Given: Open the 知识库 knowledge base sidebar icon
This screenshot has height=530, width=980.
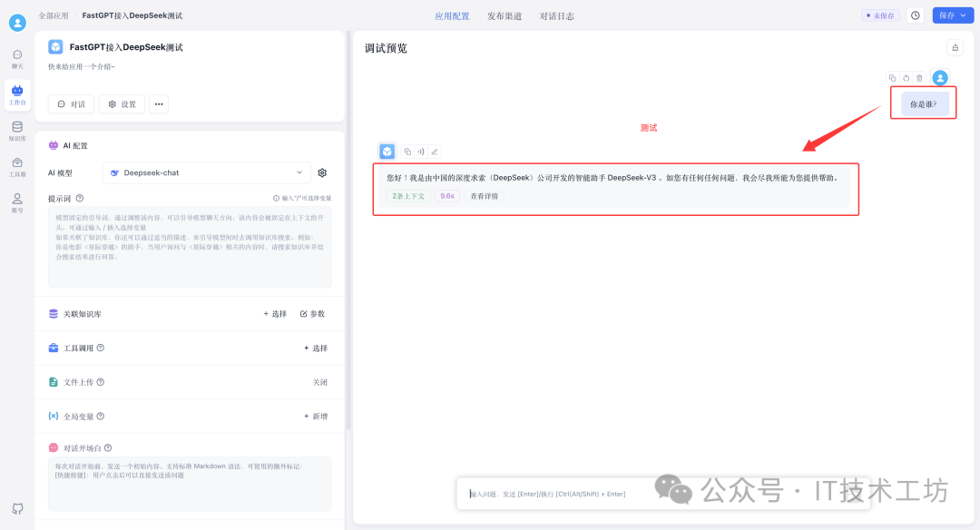Looking at the screenshot, I should [17, 132].
